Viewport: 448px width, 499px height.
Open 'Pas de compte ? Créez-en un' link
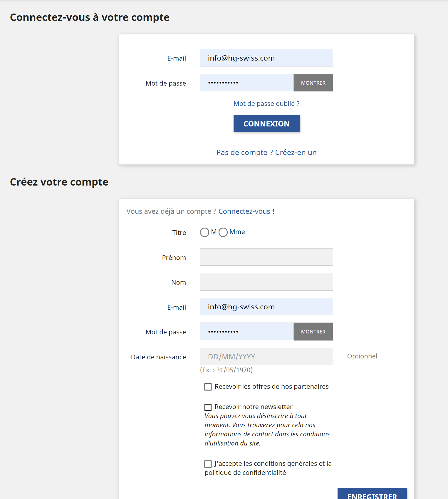[266, 152]
